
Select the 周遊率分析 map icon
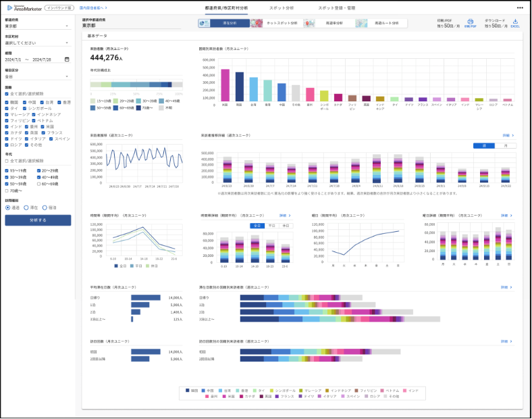(309, 23)
